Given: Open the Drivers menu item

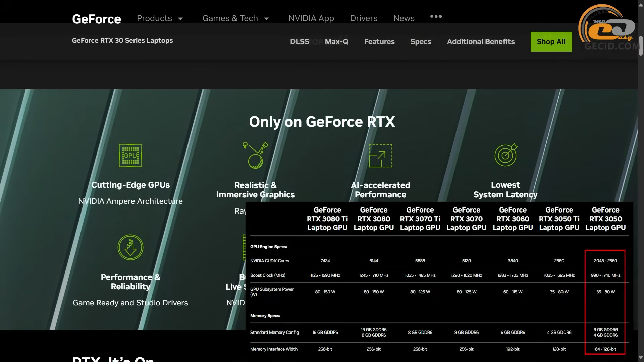Looking at the screenshot, I should [x=364, y=18].
